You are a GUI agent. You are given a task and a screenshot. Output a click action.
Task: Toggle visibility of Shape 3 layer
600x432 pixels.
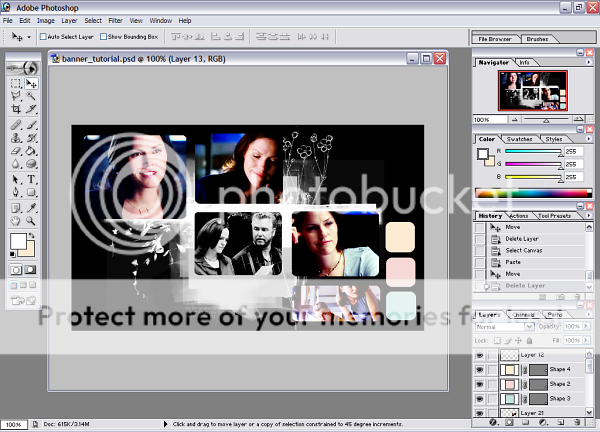click(x=480, y=398)
